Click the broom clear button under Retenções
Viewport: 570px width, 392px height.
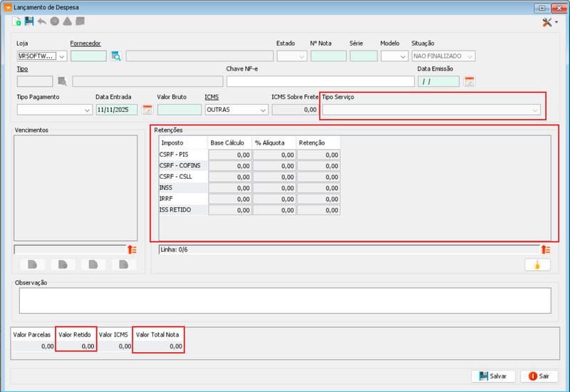pyautogui.click(x=537, y=265)
